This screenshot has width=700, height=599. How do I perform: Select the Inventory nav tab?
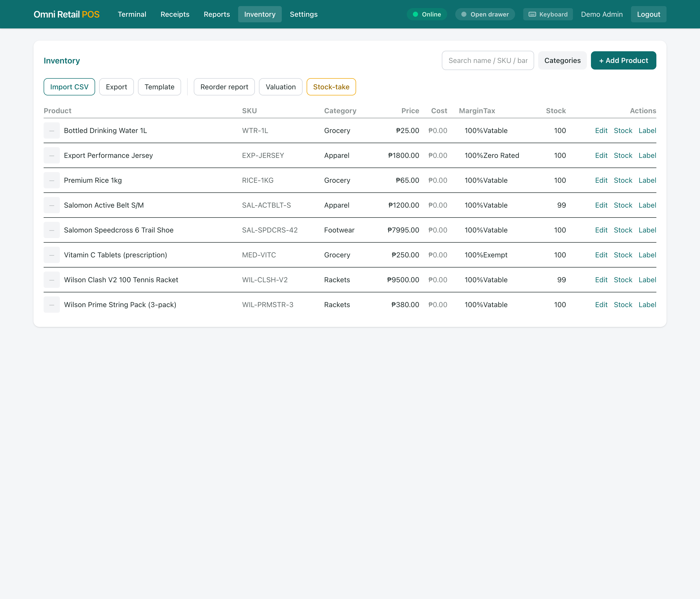259,14
